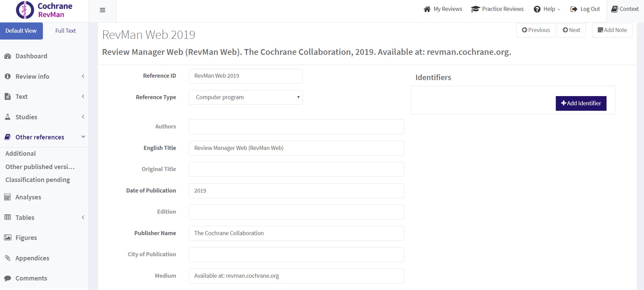This screenshot has width=644, height=290.
Task: Click the Cochrane RevMan logo
Action: point(44,10)
